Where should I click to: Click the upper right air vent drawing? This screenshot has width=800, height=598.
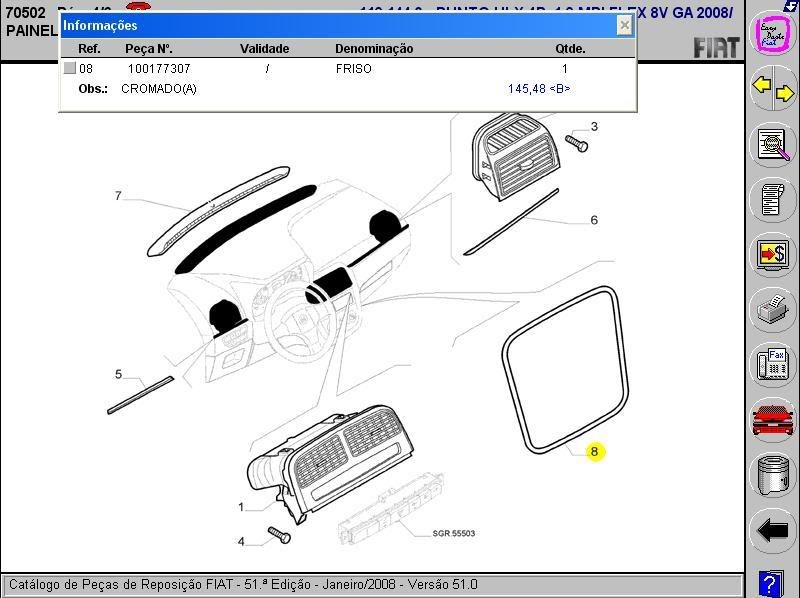[x=515, y=156]
